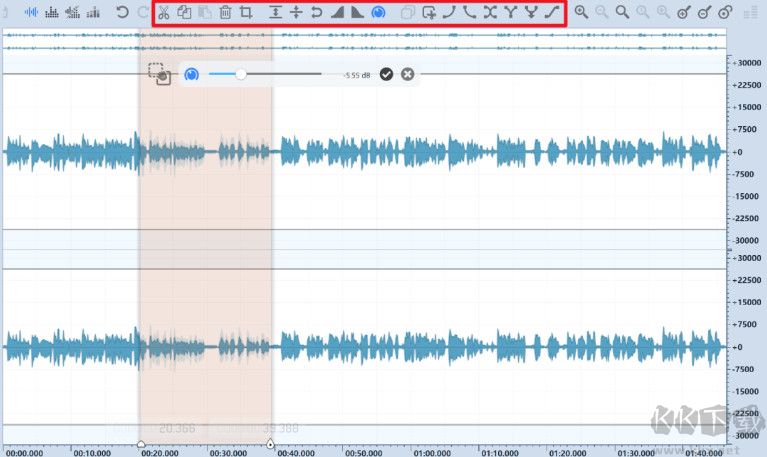Screen dimensions: 767x457
Task: Click the selection copy icon beside gain popup
Action: tap(159, 74)
